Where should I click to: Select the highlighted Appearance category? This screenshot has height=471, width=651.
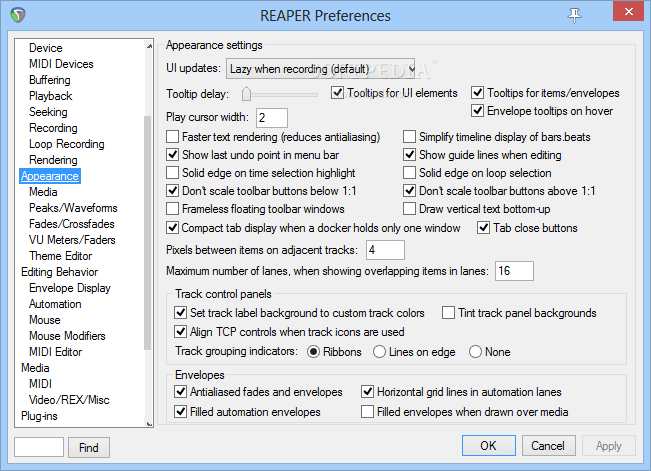(50, 176)
